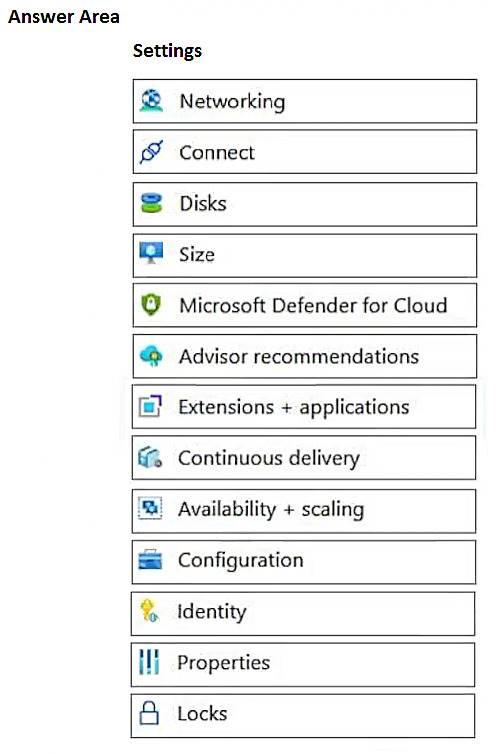Click the Extensions + applications icon
The height and width of the screenshot is (754, 502).
[x=150, y=406]
